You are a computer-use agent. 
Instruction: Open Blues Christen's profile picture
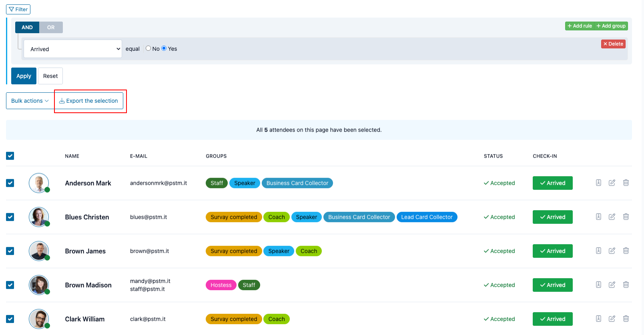pos(39,217)
